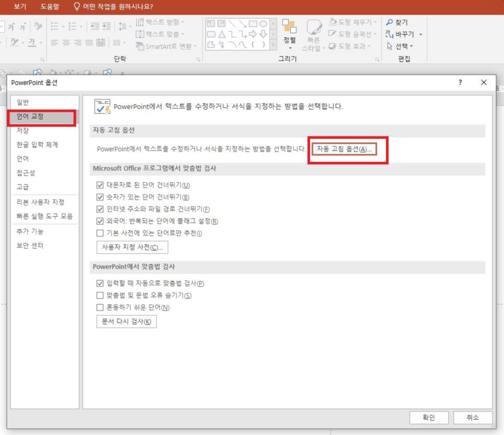Increase font size with the larger 가 icon
This screenshot has height=435, width=504.
pos(11,27)
